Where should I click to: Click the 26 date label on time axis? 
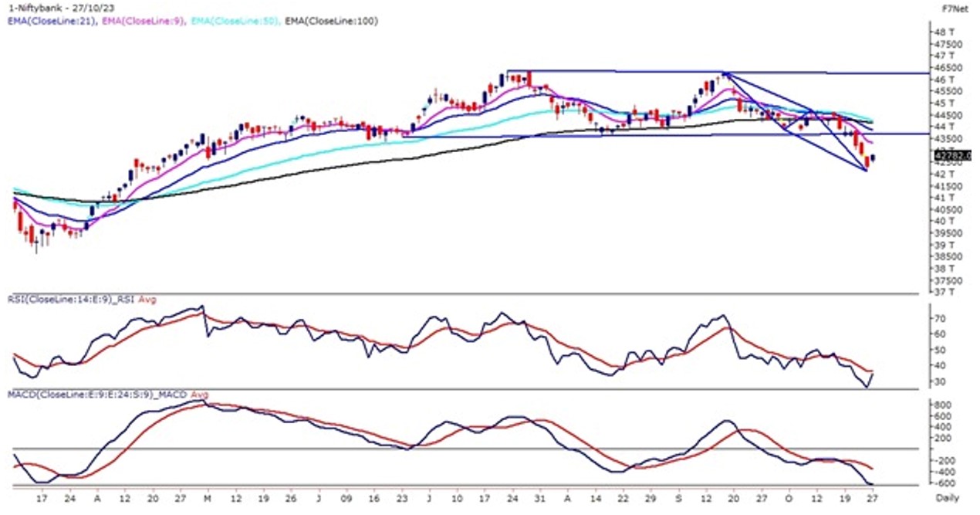pos(289,500)
